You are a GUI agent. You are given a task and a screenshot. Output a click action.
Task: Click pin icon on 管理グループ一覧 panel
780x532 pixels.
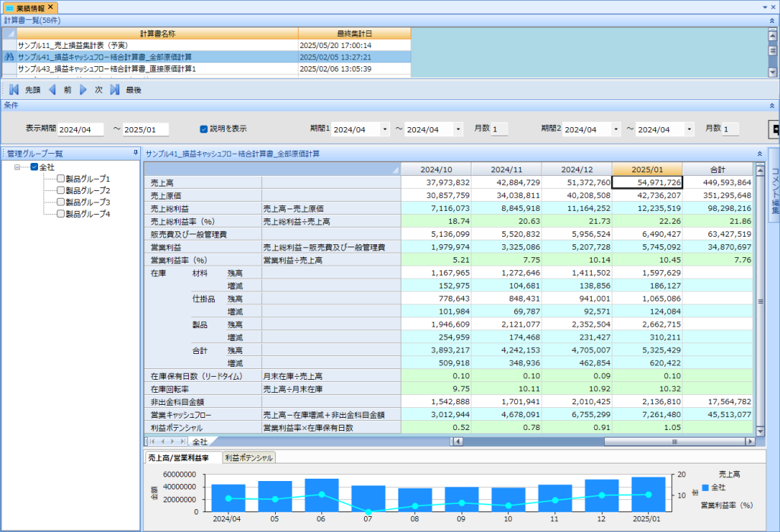[136, 153]
